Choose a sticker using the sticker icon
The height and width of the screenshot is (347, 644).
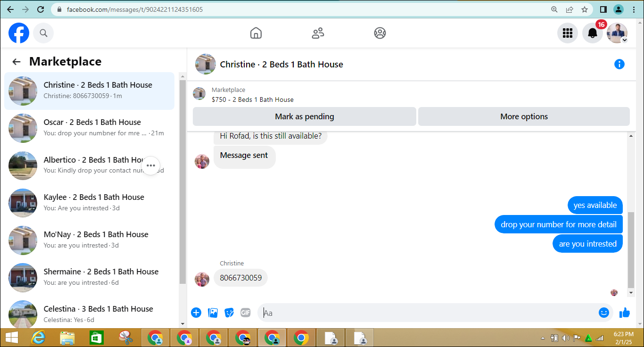pos(229,313)
